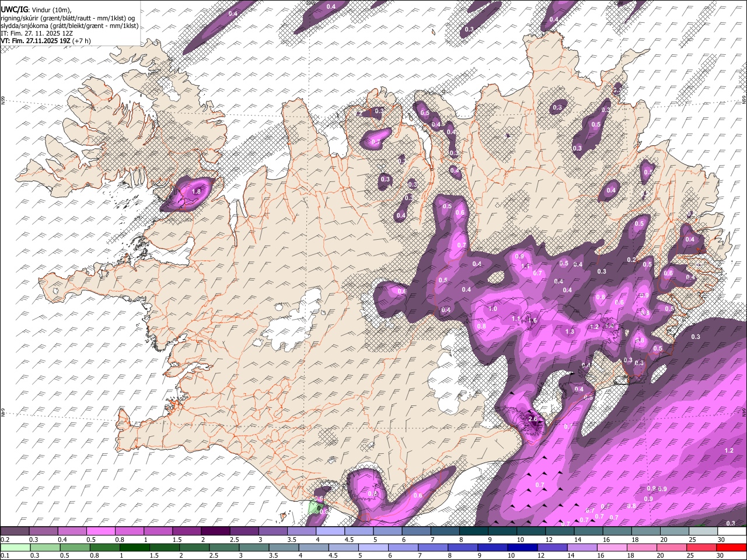747x560 pixels.
Task: Pick the 0.8 green swatch, lower legend row
Action: 104,547
